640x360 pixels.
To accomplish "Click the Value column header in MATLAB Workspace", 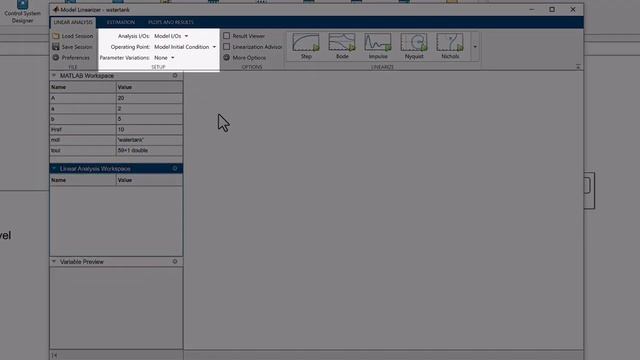I will tap(149, 87).
